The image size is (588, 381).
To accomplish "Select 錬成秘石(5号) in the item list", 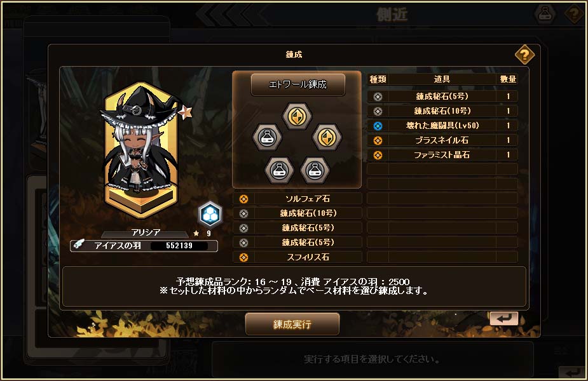I will pos(442,97).
